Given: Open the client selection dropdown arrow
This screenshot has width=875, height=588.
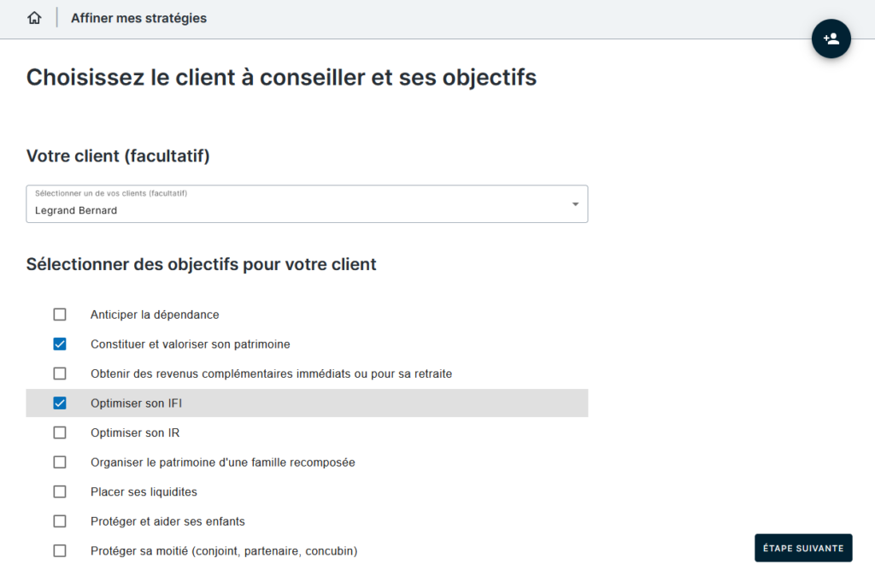Looking at the screenshot, I should [575, 204].
